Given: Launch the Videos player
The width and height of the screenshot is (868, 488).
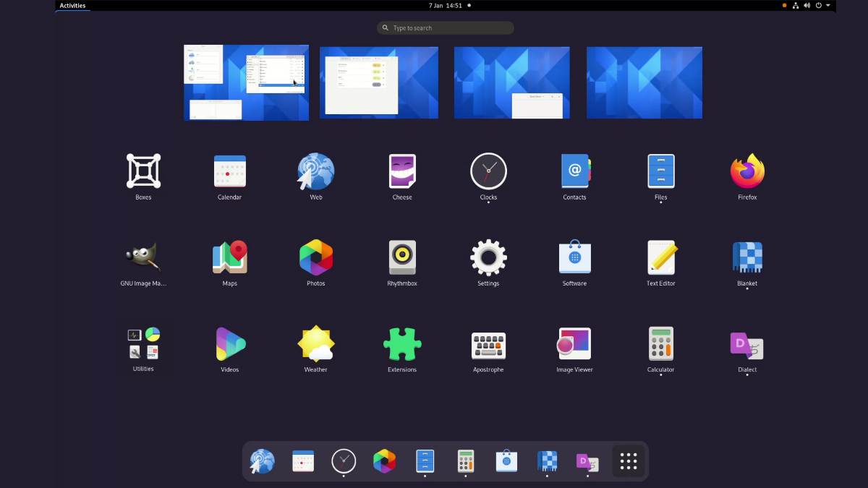Looking at the screenshot, I should (x=230, y=343).
